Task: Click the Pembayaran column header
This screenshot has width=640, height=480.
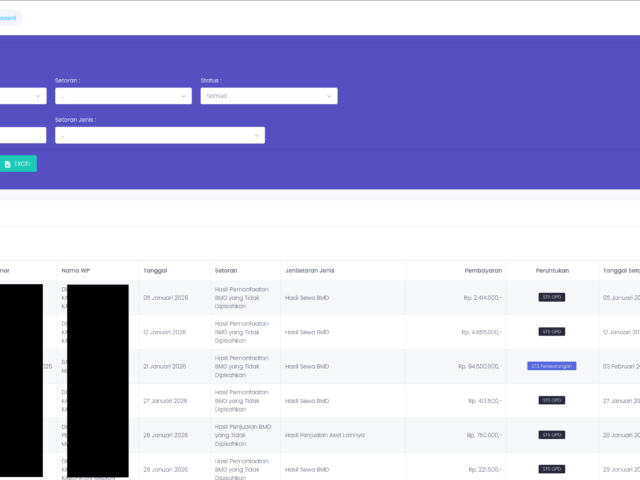Action: click(483, 271)
